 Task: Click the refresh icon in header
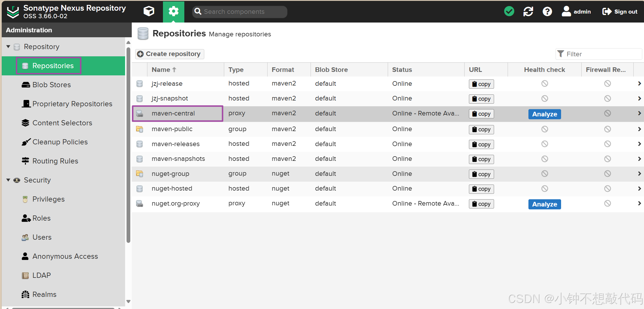(528, 12)
